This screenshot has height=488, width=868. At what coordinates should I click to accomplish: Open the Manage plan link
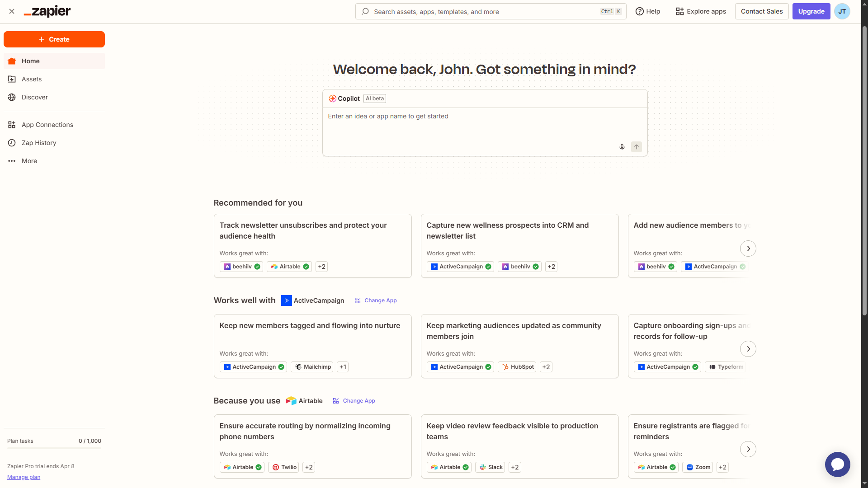pos(24,477)
